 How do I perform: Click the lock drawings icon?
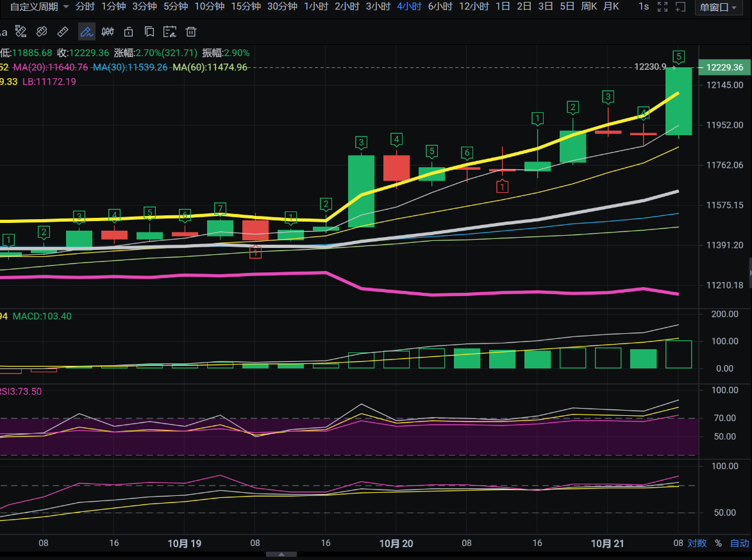[x=128, y=32]
